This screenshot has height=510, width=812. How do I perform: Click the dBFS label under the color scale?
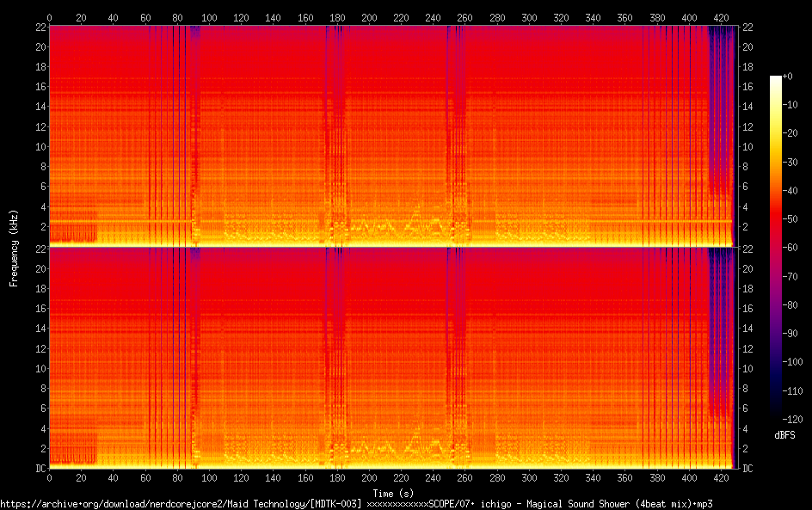[784, 436]
